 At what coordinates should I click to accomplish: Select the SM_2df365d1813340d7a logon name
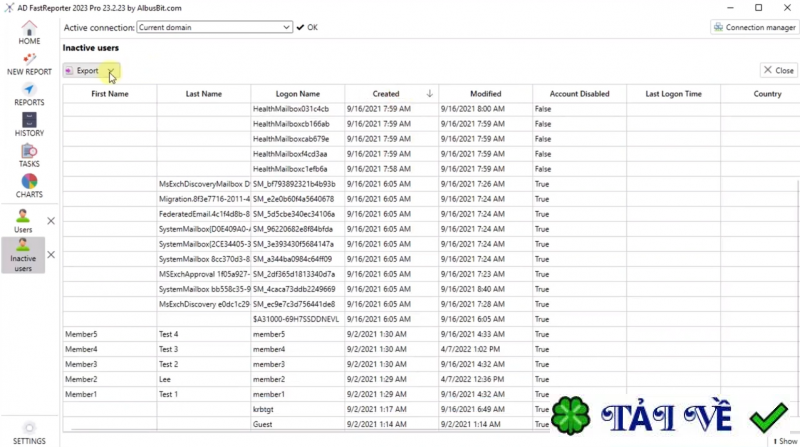[x=297, y=274]
